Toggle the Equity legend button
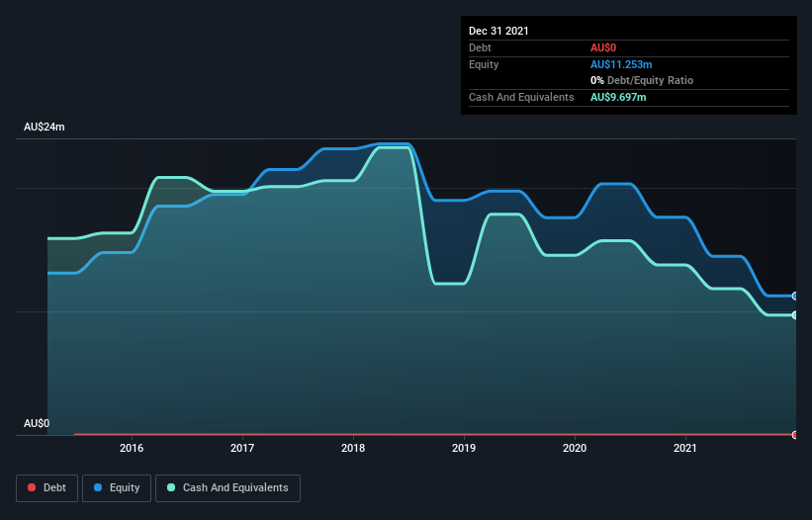812x520 pixels. pos(117,488)
